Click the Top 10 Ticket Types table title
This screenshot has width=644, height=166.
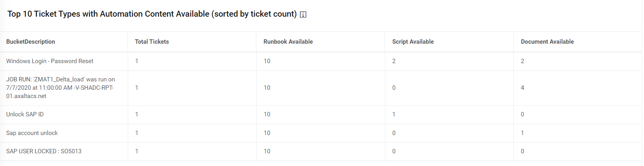(x=152, y=14)
